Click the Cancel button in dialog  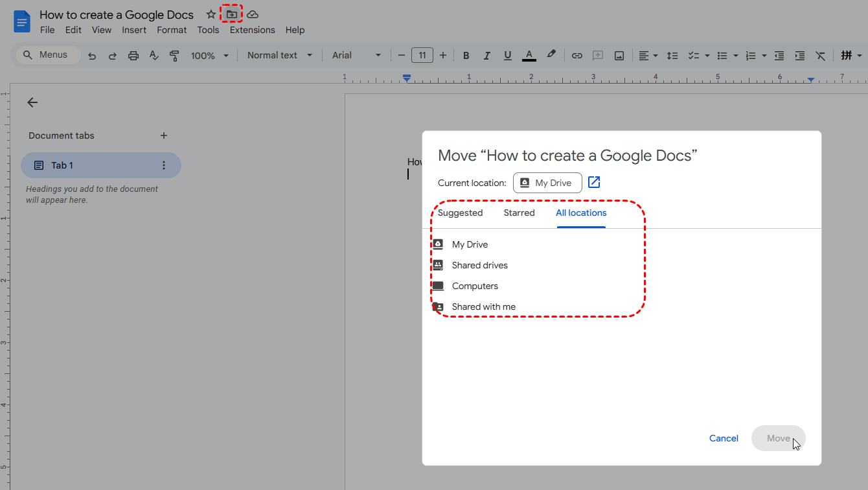click(724, 438)
